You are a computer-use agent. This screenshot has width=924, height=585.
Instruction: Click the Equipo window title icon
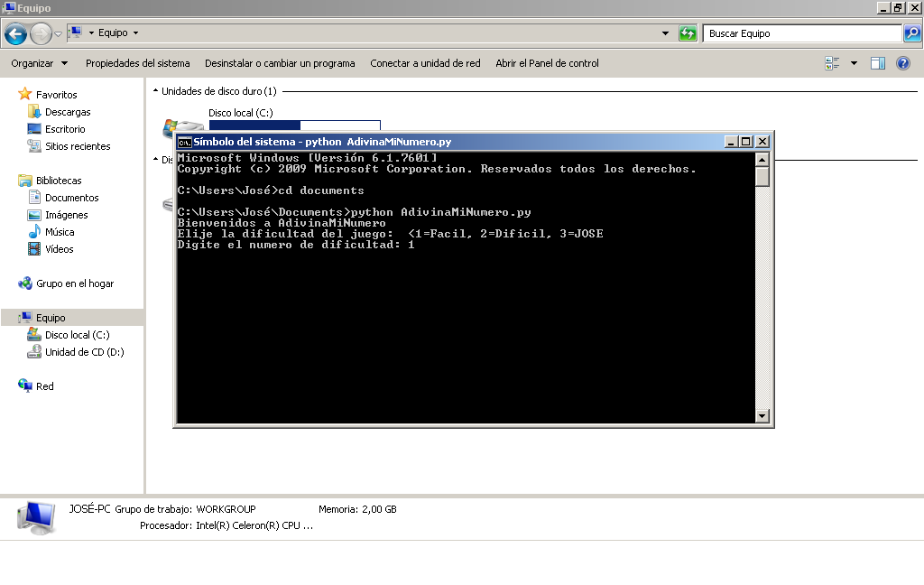9,7
